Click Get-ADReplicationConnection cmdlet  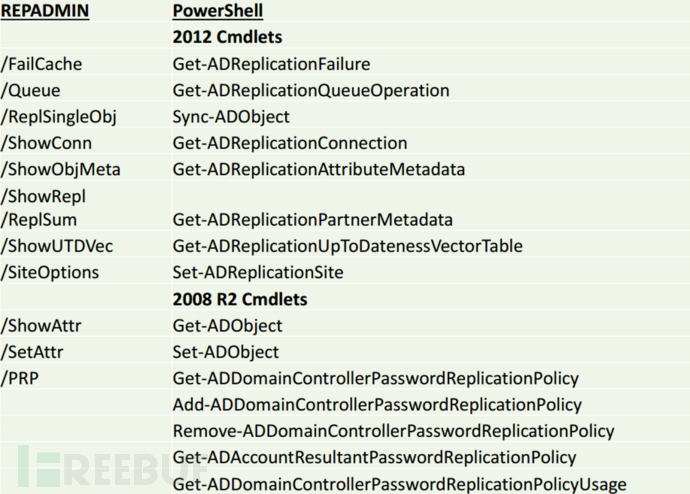coord(290,143)
